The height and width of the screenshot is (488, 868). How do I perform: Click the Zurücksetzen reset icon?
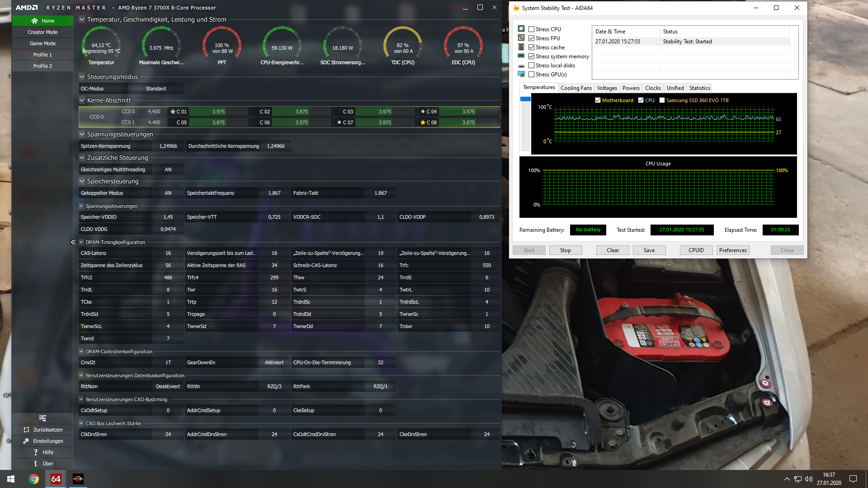[26, 430]
